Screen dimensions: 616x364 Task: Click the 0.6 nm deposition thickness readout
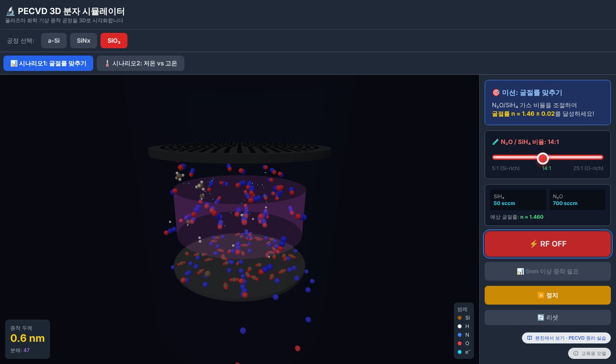27,338
